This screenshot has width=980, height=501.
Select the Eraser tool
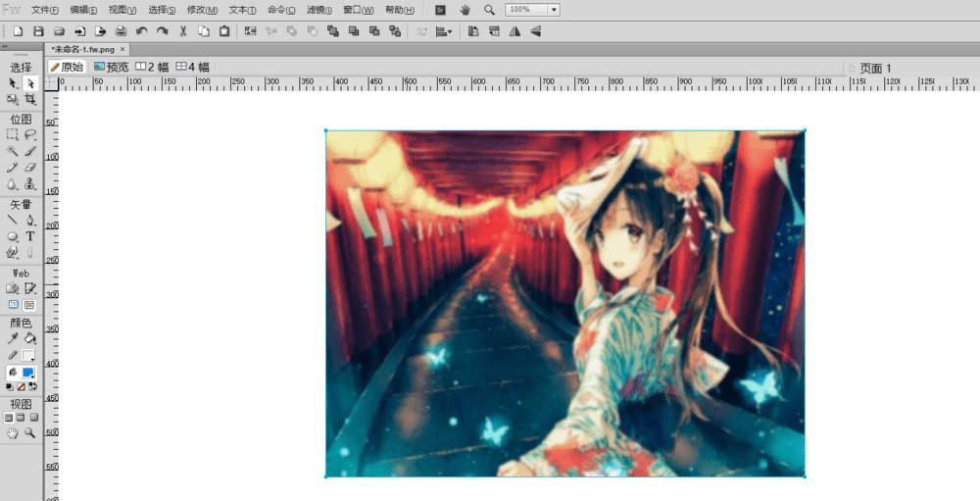30,168
